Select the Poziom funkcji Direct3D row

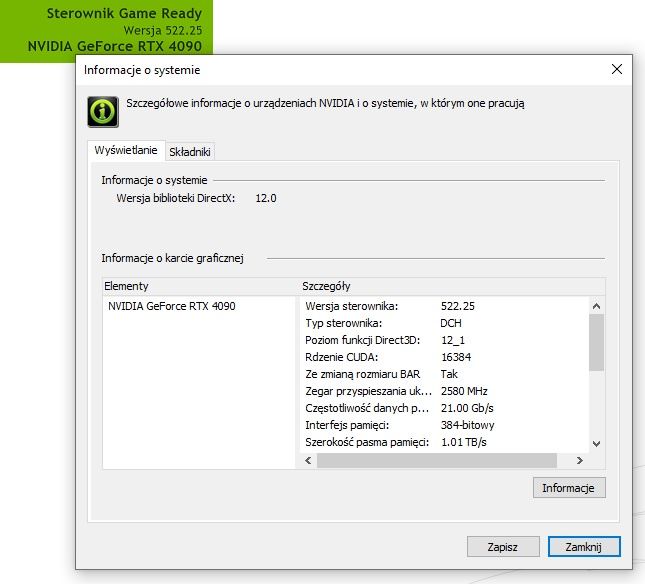446,340
